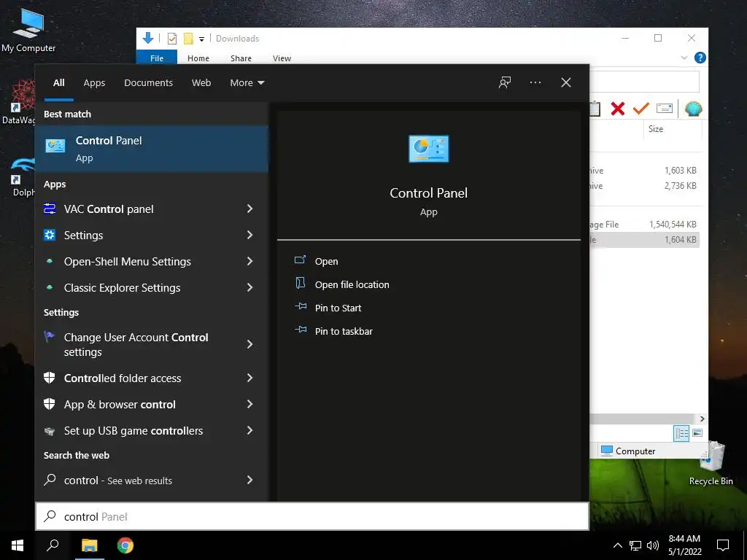
Task: Switch Explorer to large thumbnails view icon
Action: [x=697, y=433]
